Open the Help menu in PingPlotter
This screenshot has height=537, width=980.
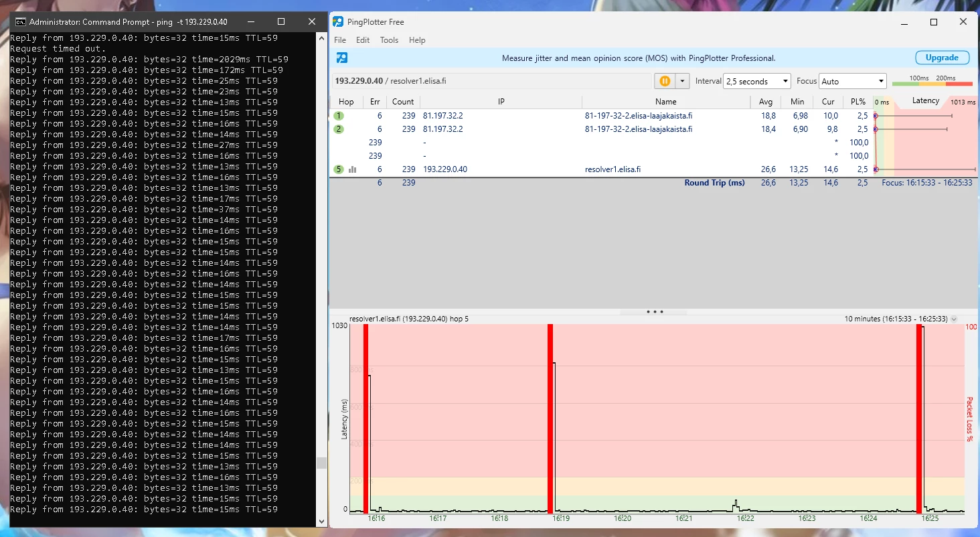coord(417,40)
